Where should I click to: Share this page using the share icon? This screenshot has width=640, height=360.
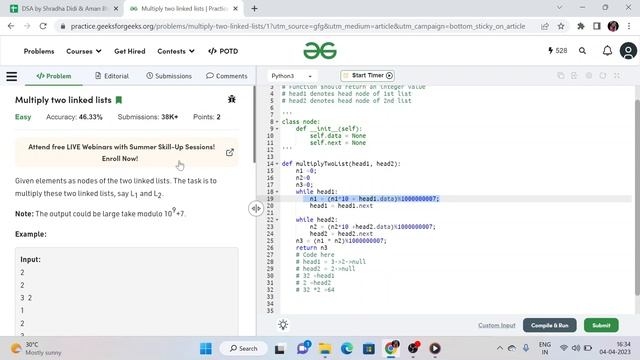[x=545, y=26]
